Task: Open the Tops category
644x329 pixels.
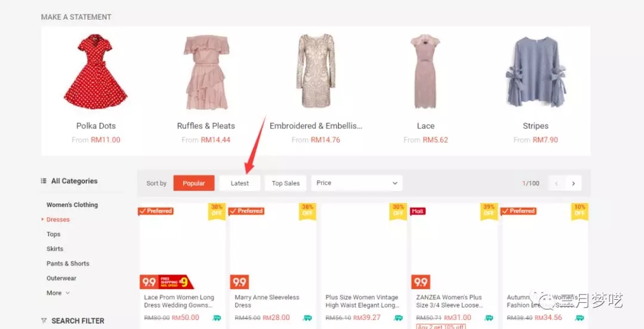Action: [54, 234]
